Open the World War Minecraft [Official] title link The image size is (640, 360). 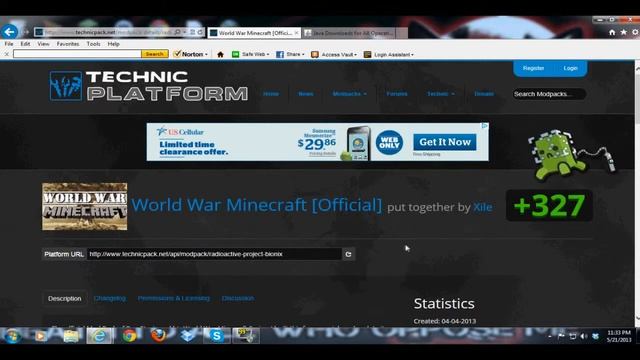[x=257, y=205]
